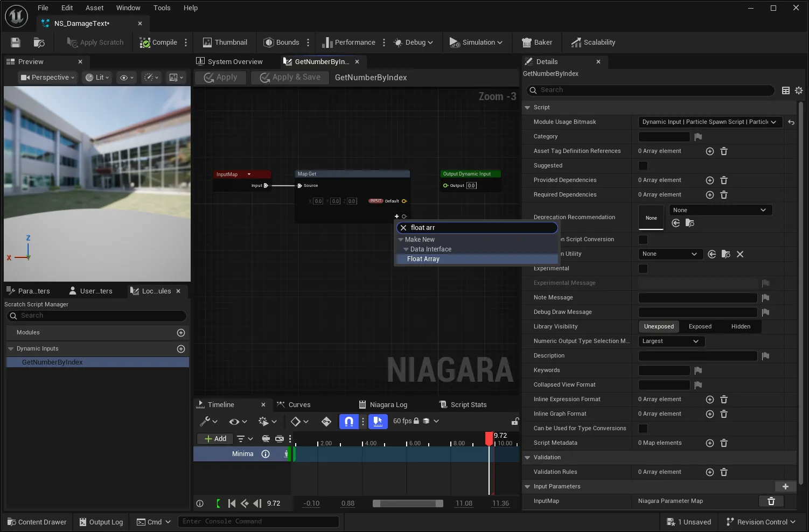Remove Script Metadata elements with trash icon
809x532 pixels.
[x=724, y=443]
